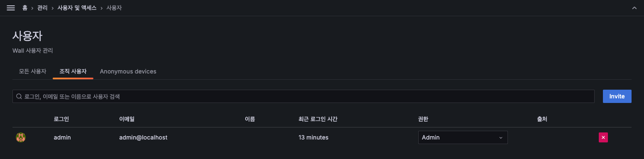Viewport: 644px width, 159px height.
Task: Select the admin@localhost email cell
Action: (x=143, y=137)
